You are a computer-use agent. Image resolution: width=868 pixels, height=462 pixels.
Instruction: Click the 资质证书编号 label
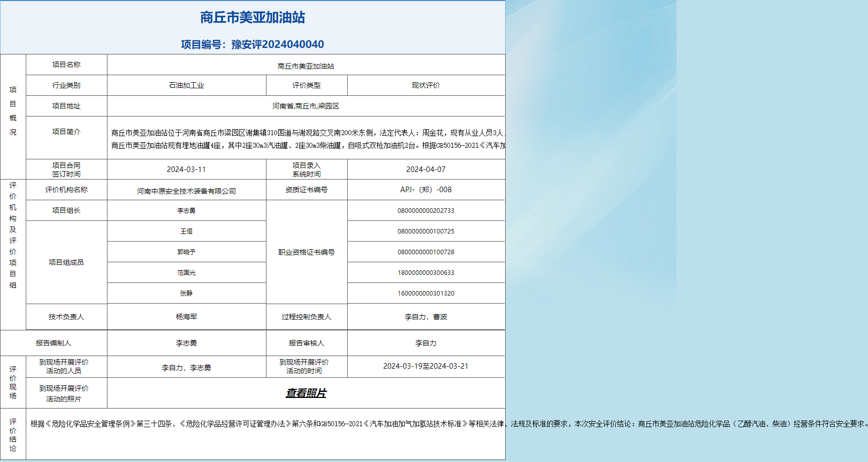306,190
